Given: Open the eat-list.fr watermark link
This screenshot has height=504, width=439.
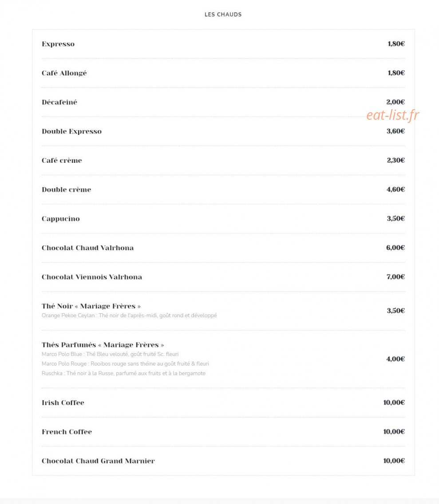Looking at the screenshot, I should [392, 115].
